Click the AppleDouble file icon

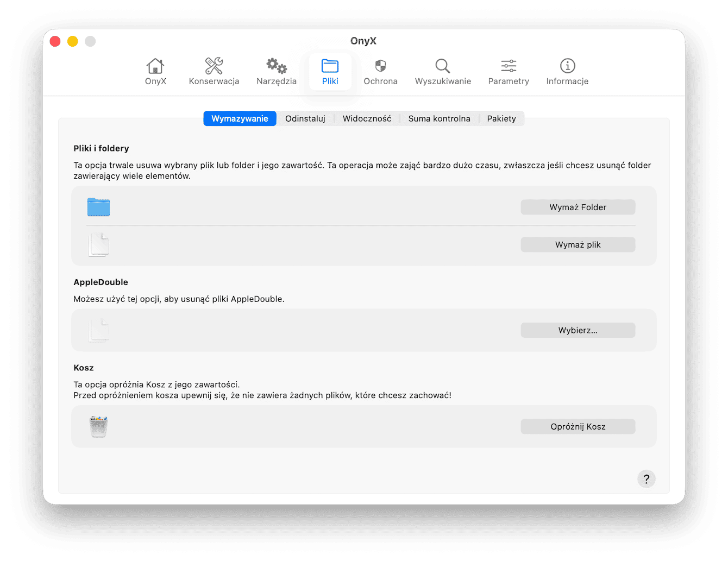click(99, 330)
